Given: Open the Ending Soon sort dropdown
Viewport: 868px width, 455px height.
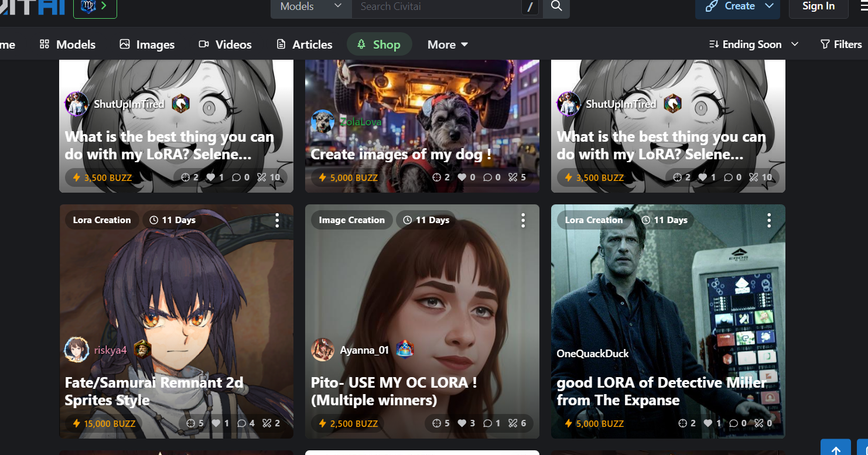Looking at the screenshot, I should (754, 45).
